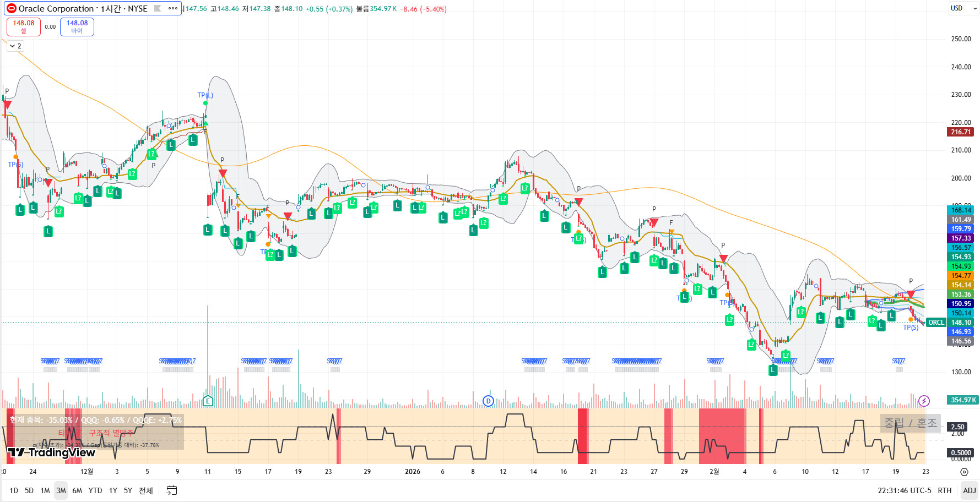Click the purple lightning event icon
980x502 pixels.
click(924, 401)
